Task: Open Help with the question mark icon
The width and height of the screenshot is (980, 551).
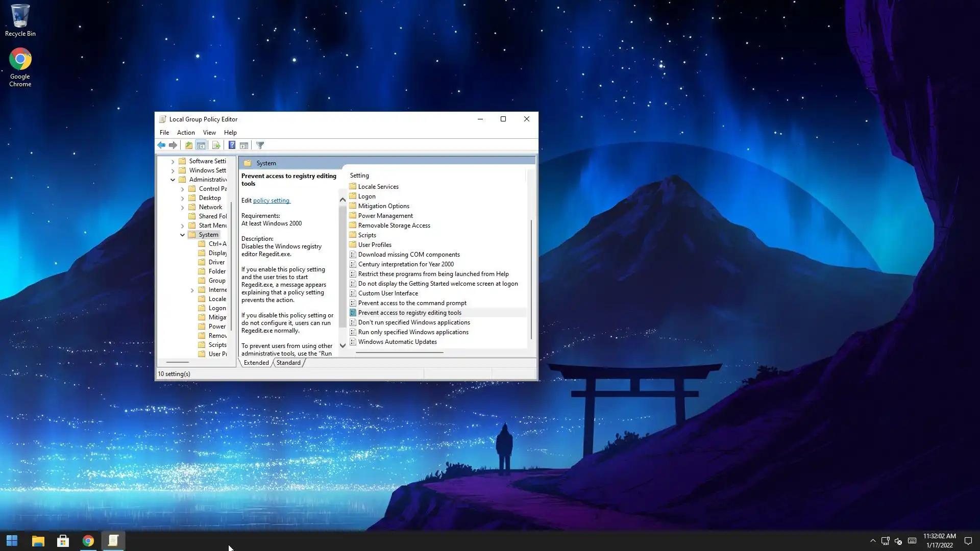Action: (x=232, y=145)
